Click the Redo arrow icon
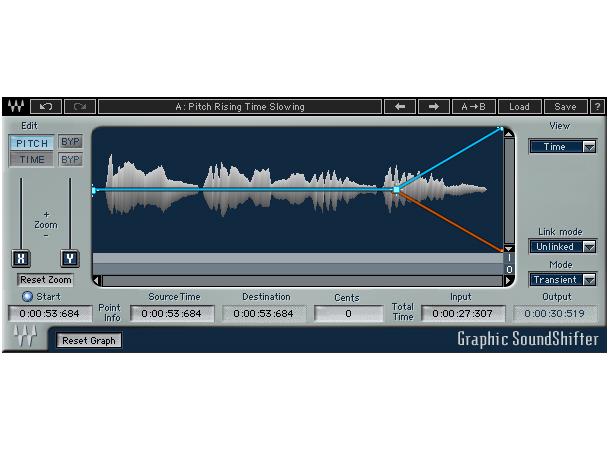Image resolution: width=610 pixels, height=450 pixels. (80, 106)
